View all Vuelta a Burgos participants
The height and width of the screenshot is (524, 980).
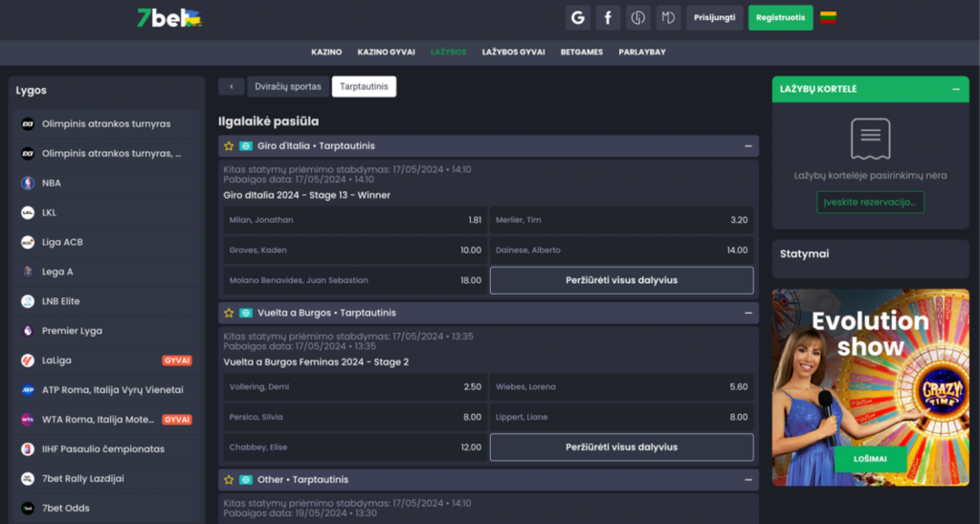pyautogui.click(x=621, y=448)
